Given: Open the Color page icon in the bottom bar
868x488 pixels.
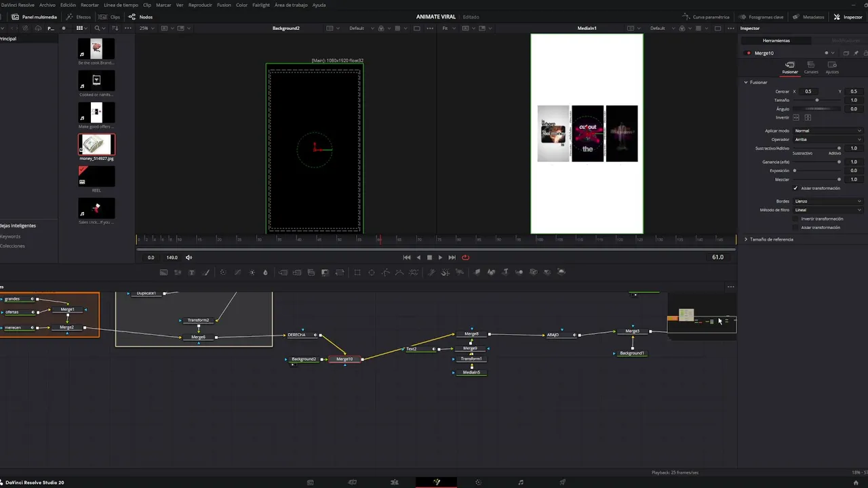Looking at the screenshot, I should (x=479, y=483).
